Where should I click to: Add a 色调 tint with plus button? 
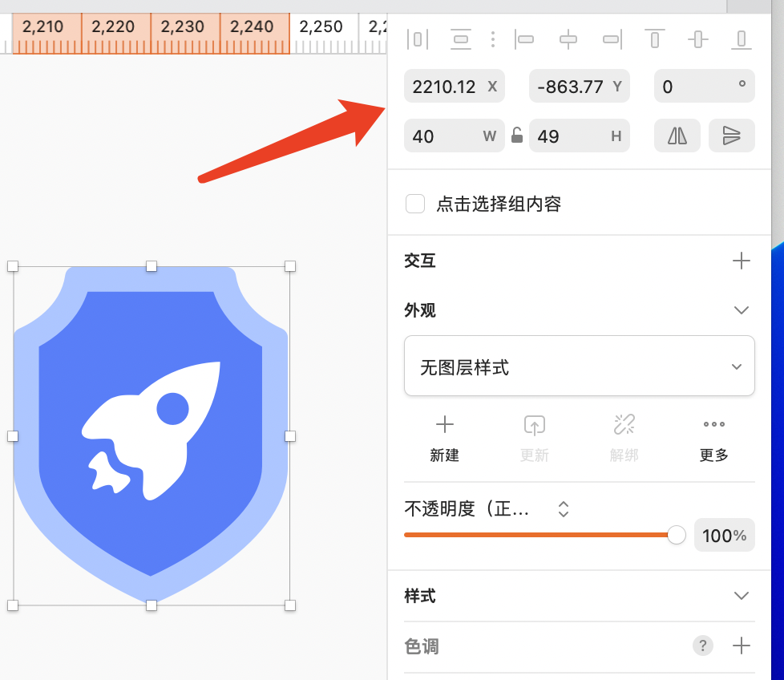742,646
